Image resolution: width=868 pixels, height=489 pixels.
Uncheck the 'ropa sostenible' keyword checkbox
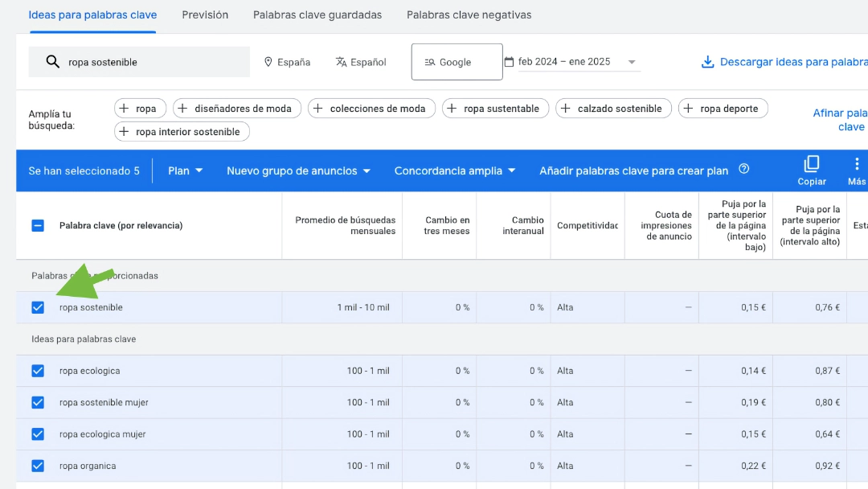pos(38,307)
